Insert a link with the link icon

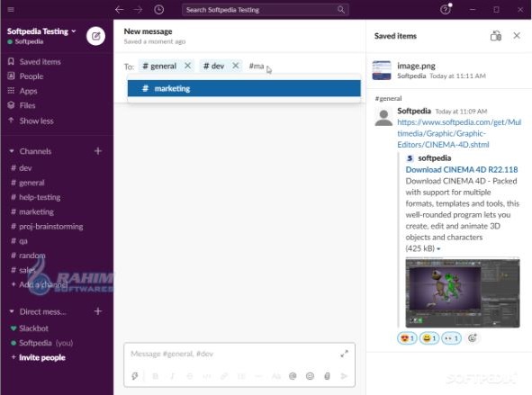[224, 376]
